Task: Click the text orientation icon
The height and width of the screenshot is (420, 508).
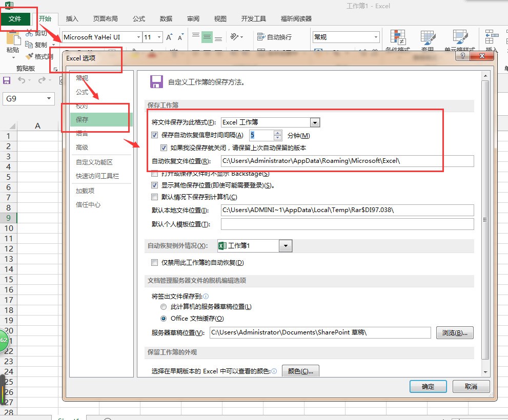Action: [234, 37]
